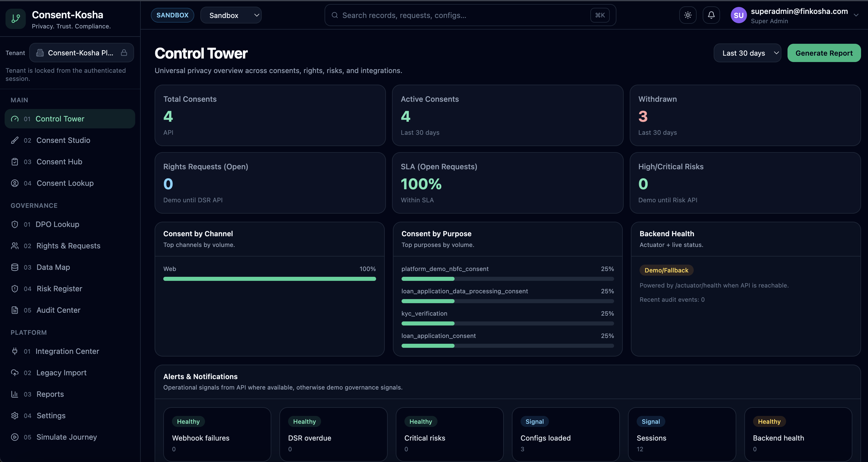Click the platform_demo_nbfc_consent progress bar
Viewport: 868px width, 462px height.
pos(508,279)
